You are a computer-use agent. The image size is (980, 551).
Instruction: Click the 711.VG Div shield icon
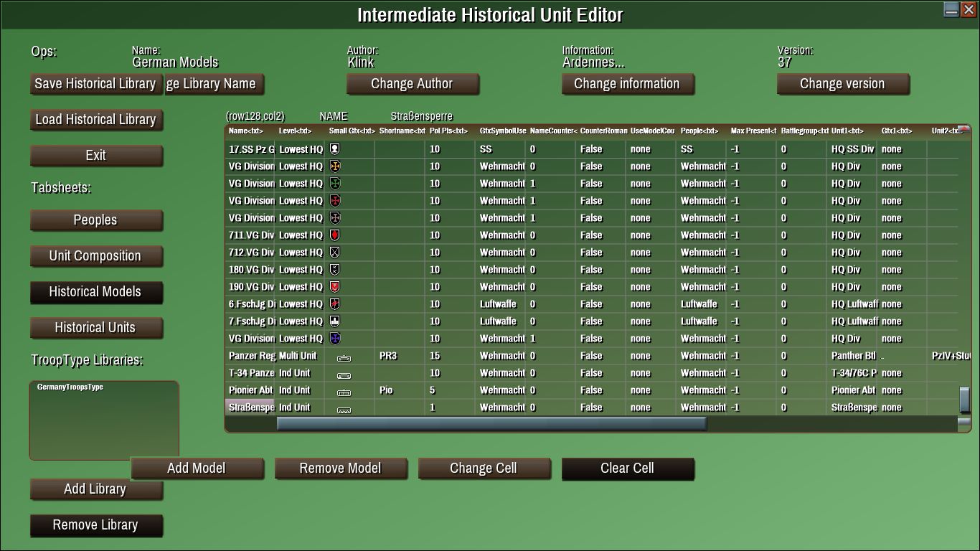coord(334,235)
